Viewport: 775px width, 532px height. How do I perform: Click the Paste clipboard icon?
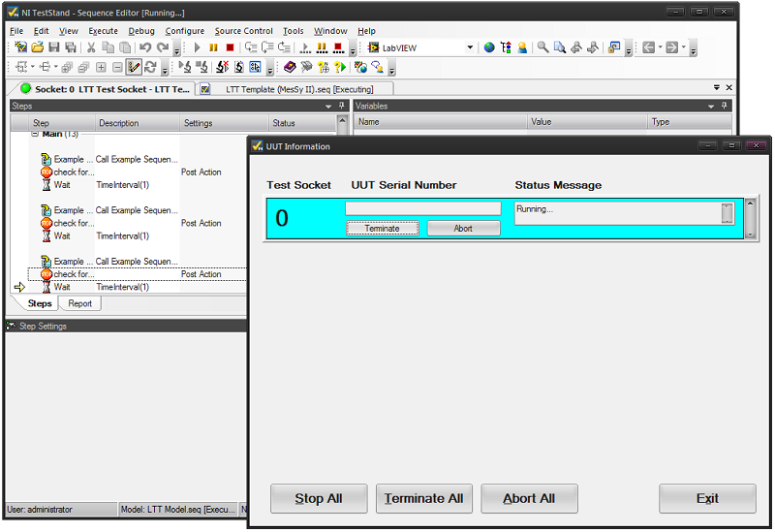coord(125,47)
